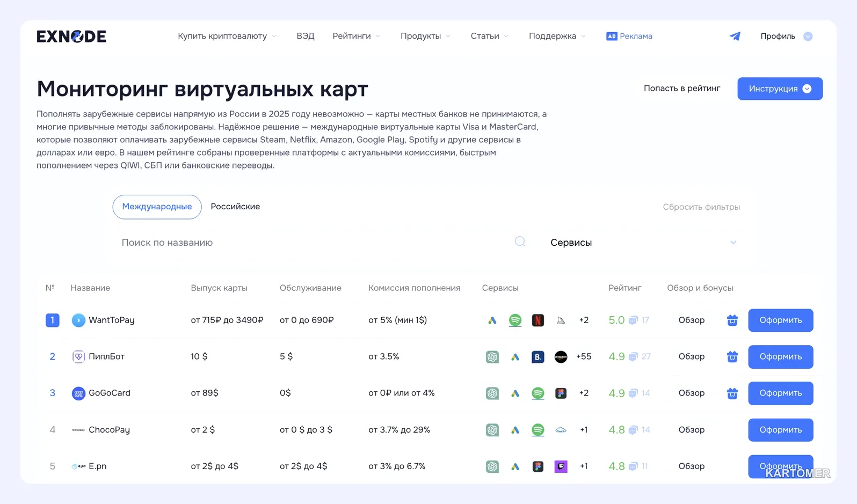Open the Telegram channel icon
The width and height of the screenshot is (857, 504).
click(735, 36)
